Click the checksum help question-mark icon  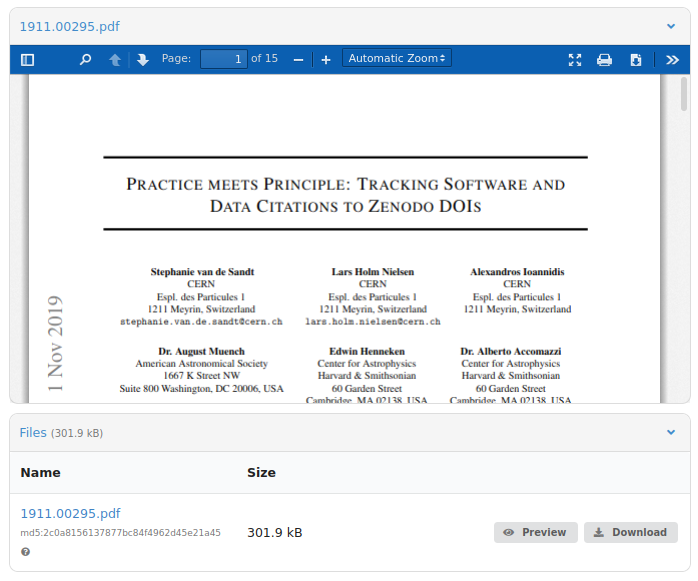[x=25, y=552]
